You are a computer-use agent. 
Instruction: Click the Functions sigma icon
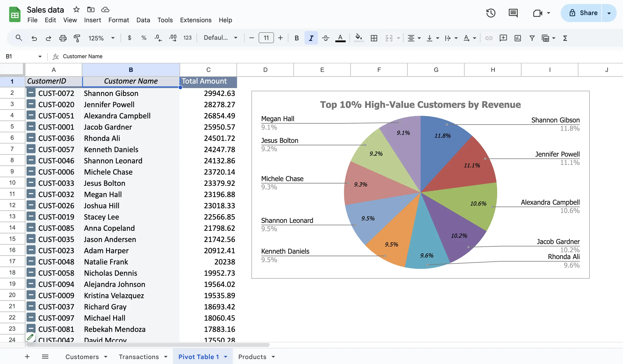click(x=565, y=38)
